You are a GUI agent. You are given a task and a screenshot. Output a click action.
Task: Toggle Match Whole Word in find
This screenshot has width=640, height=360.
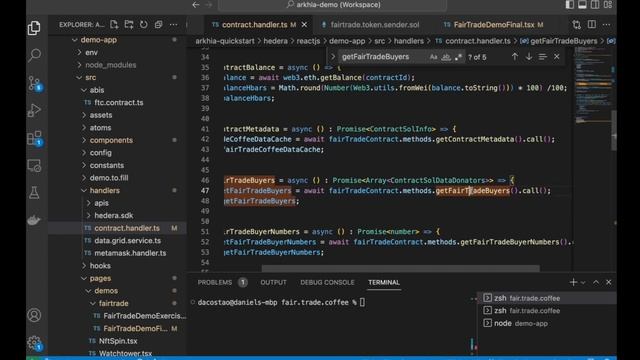tap(446, 57)
